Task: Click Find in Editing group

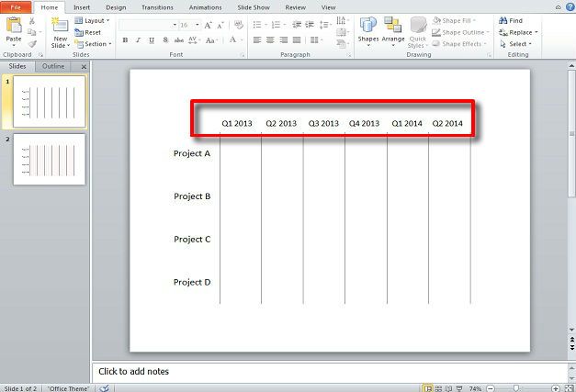Action: pos(511,20)
